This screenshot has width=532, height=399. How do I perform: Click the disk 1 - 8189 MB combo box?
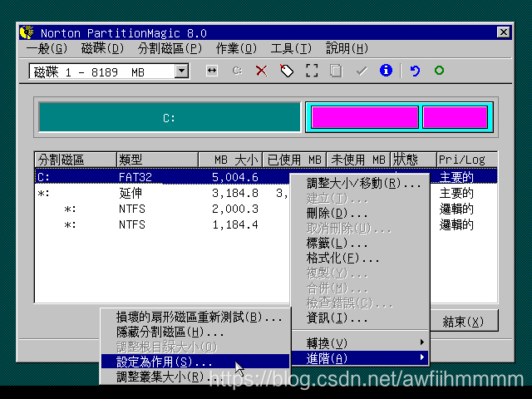click(109, 71)
